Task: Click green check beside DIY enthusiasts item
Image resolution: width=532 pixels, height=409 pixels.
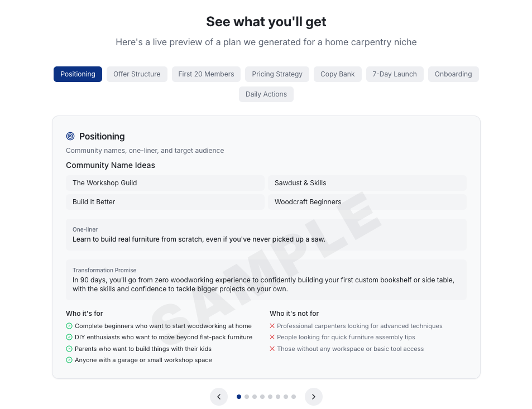Action: click(69, 337)
